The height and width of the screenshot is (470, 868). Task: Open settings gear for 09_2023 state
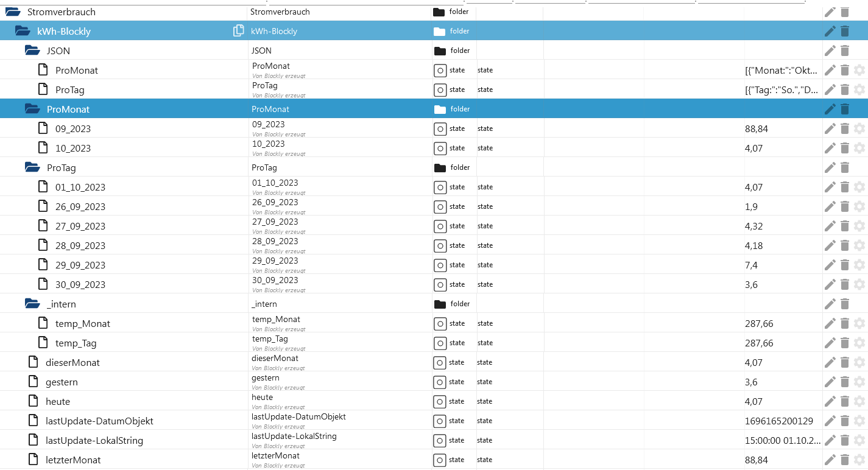[859, 128]
